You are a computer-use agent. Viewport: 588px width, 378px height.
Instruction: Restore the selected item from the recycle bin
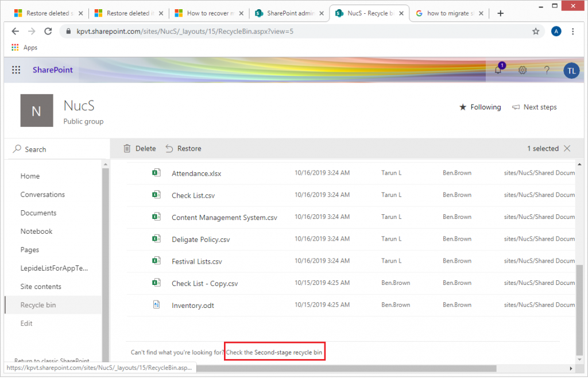point(183,148)
